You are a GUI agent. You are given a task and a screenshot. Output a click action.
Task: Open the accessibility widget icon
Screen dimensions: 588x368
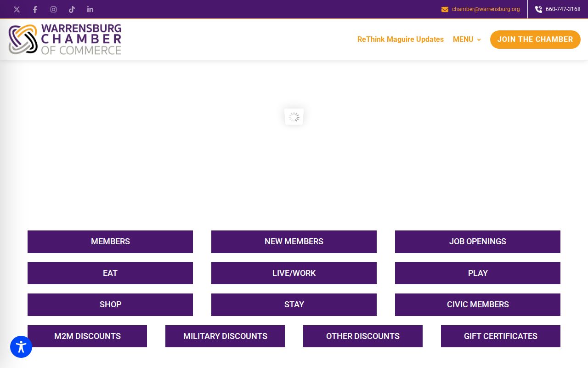coord(21,347)
